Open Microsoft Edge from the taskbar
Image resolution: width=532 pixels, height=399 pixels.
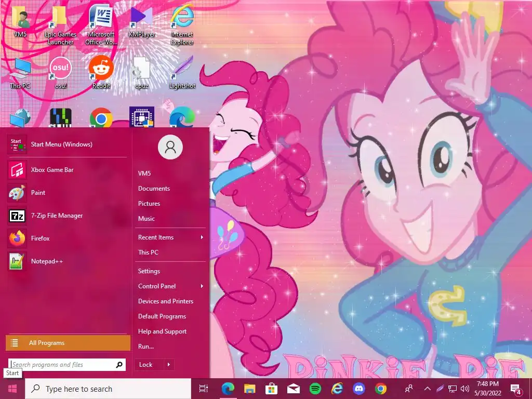228,389
